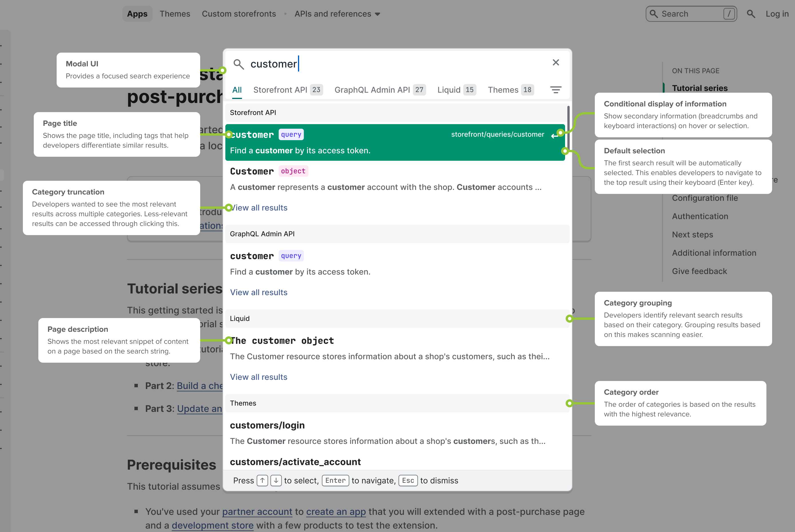Click the standalone search magnifier beside Log in

(751, 14)
